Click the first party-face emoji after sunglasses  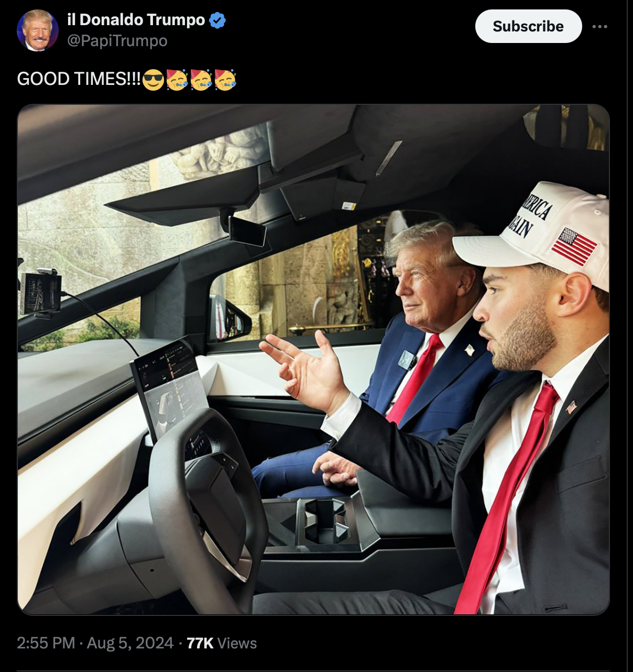[x=177, y=79]
